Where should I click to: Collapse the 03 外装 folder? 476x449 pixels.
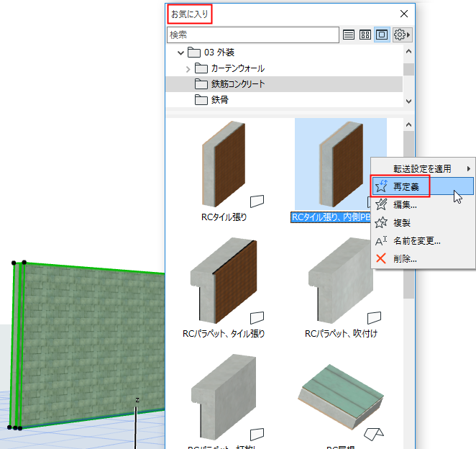(x=181, y=53)
